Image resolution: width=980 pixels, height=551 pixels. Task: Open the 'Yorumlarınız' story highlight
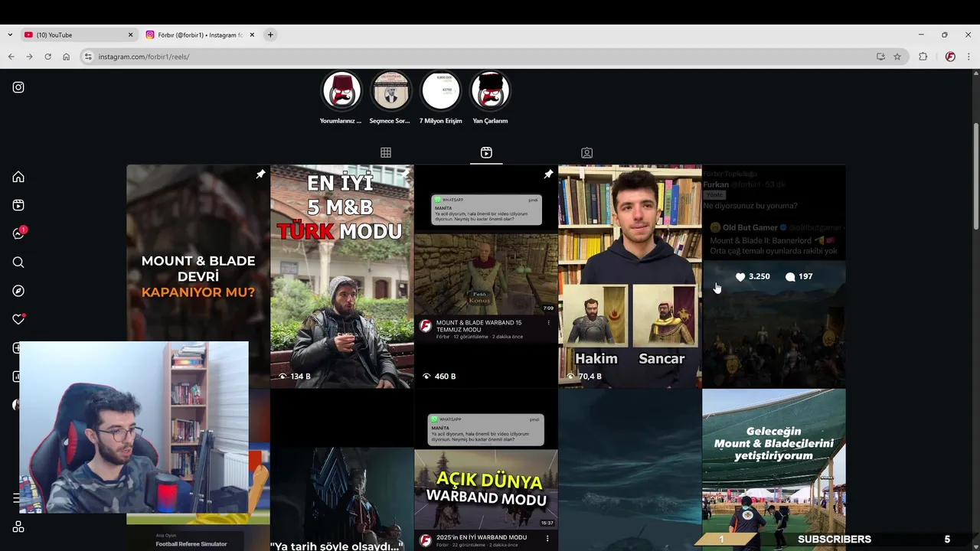[x=341, y=97]
